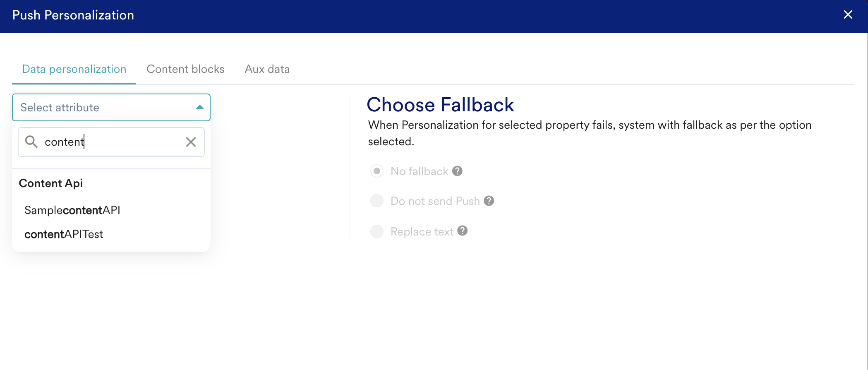Click the attribute search input field

point(112,142)
